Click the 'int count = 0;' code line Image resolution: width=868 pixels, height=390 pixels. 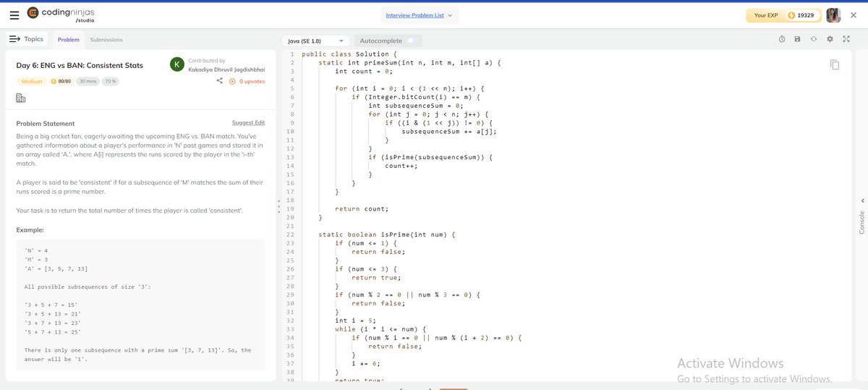[363, 72]
